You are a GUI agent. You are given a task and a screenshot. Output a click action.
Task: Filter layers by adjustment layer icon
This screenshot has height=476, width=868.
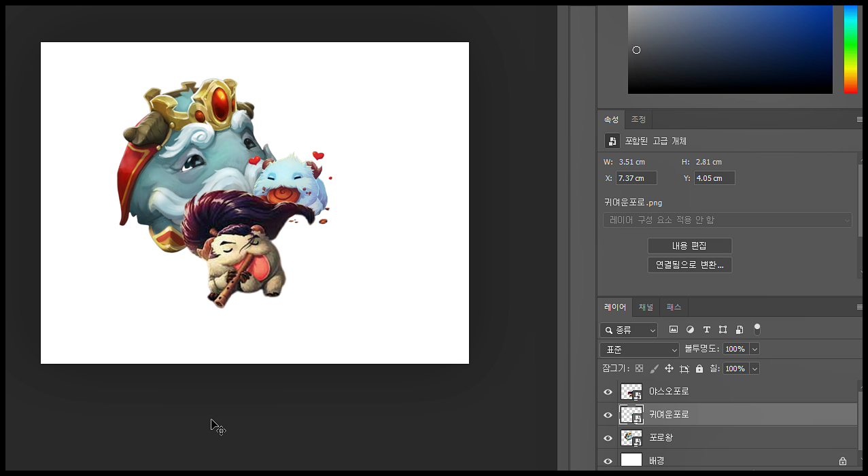point(690,330)
